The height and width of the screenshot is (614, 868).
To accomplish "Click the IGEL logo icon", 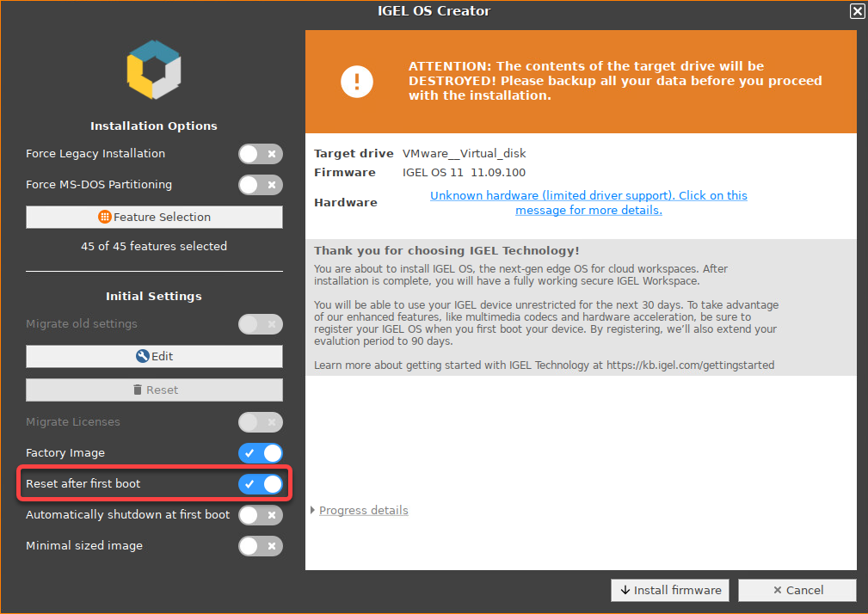I will [154, 70].
